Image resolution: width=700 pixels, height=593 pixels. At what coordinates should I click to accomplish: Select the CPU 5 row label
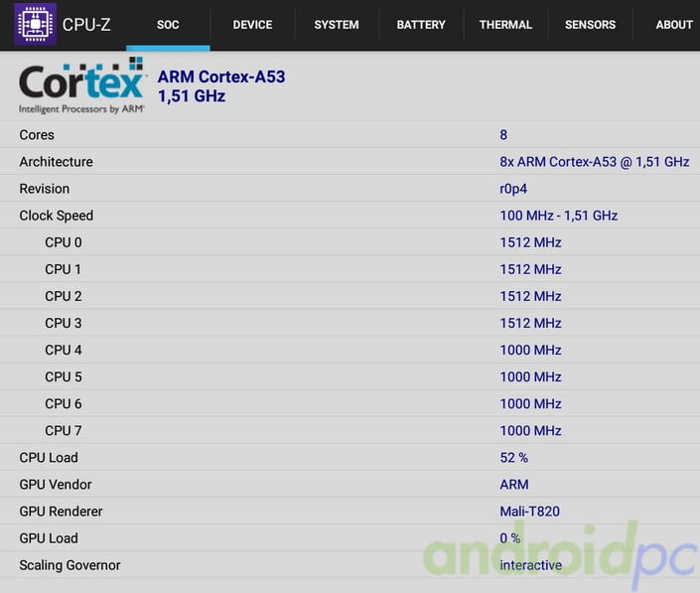pyautogui.click(x=64, y=376)
